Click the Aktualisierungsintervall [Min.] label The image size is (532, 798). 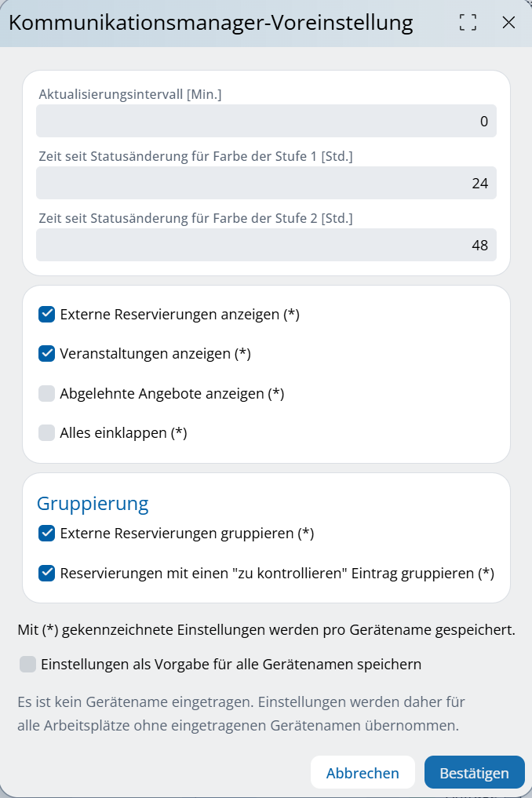pyautogui.click(x=130, y=94)
